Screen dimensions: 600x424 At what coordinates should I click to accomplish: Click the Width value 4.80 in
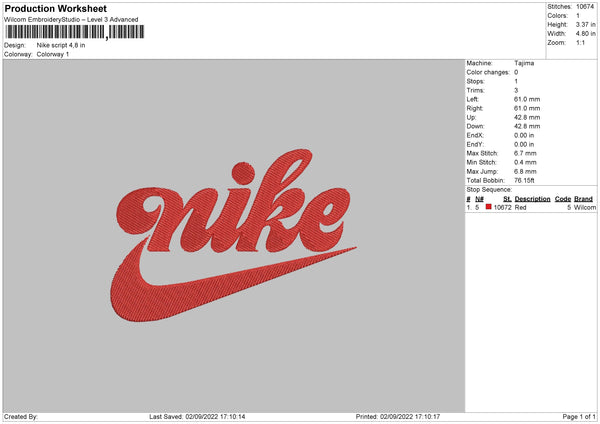[x=586, y=34]
